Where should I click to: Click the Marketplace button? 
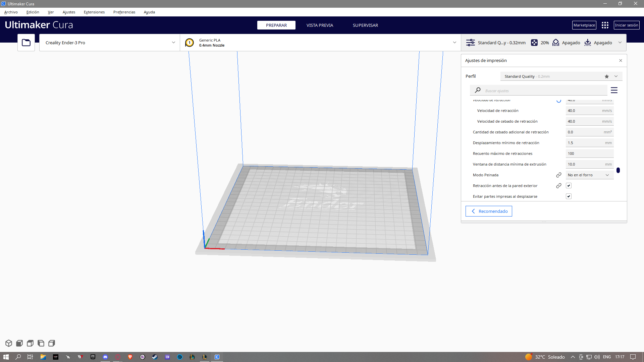pos(584,25)
